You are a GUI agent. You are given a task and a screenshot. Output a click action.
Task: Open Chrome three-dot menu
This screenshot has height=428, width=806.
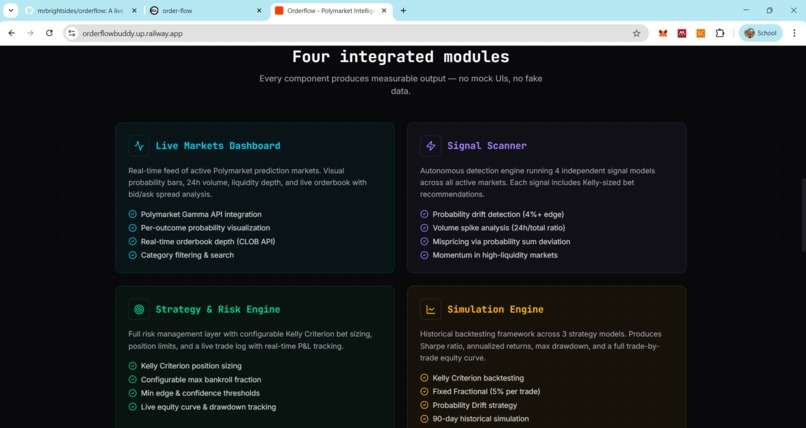coord(794,33)
